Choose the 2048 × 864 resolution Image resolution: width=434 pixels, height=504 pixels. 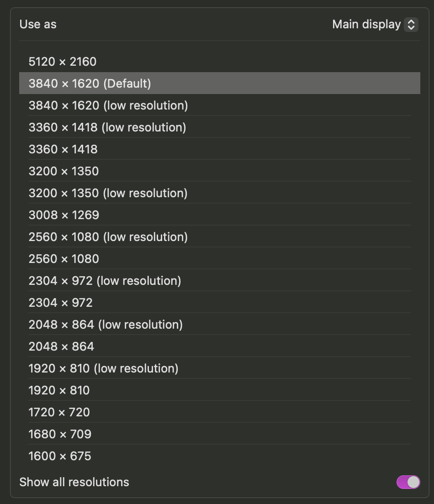[61, 346]
